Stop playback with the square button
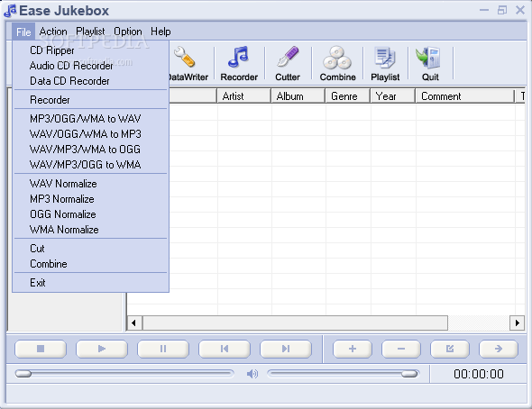Viewport: 532px width, 409px height. click(41, 349)
